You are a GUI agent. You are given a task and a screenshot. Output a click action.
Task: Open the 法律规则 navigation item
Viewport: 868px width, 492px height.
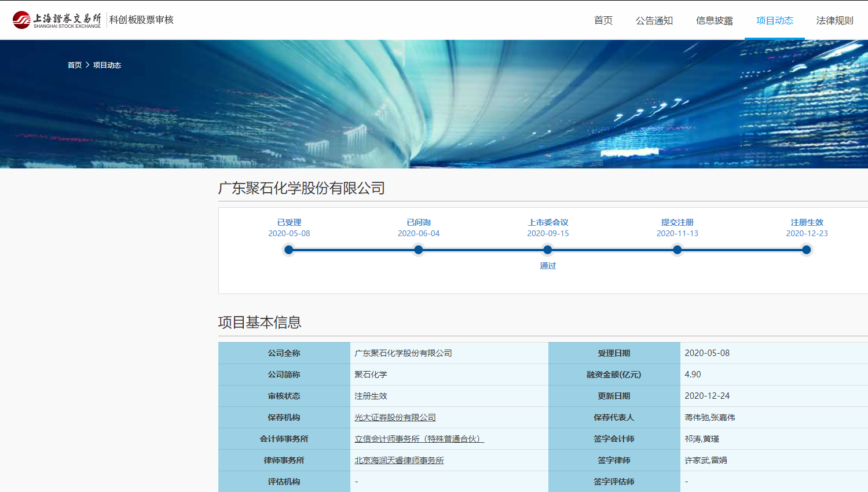pos(835,20)
